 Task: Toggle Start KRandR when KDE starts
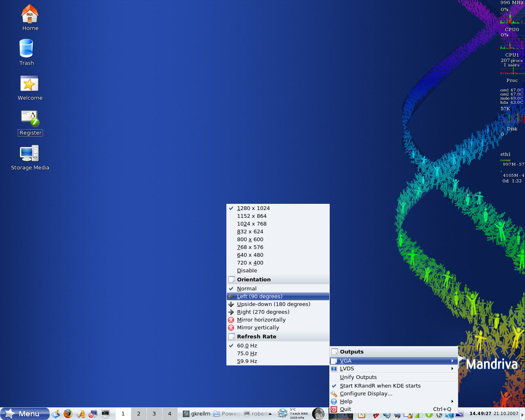(x=394, y=386)
